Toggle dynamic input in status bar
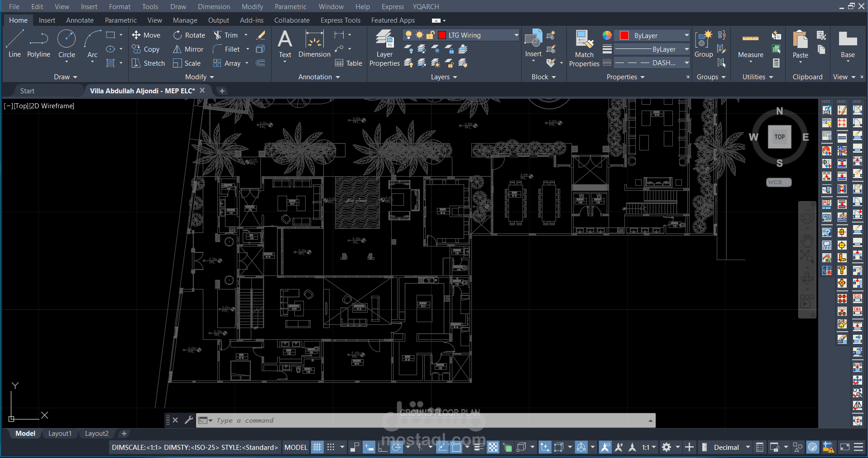Image resolution: width=868 pixels, height=458 pixels. pos(369,447)
